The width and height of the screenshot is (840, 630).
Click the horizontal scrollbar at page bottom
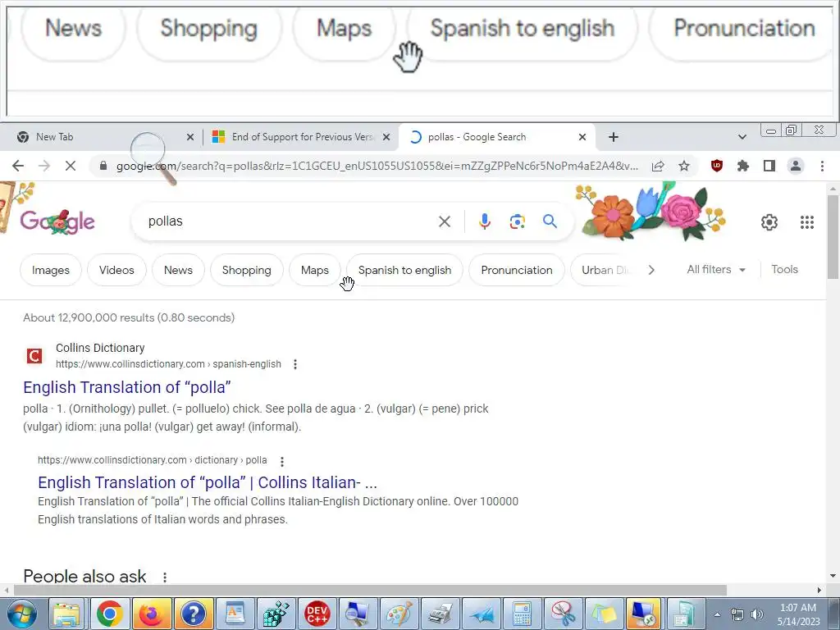click(370, 590)
